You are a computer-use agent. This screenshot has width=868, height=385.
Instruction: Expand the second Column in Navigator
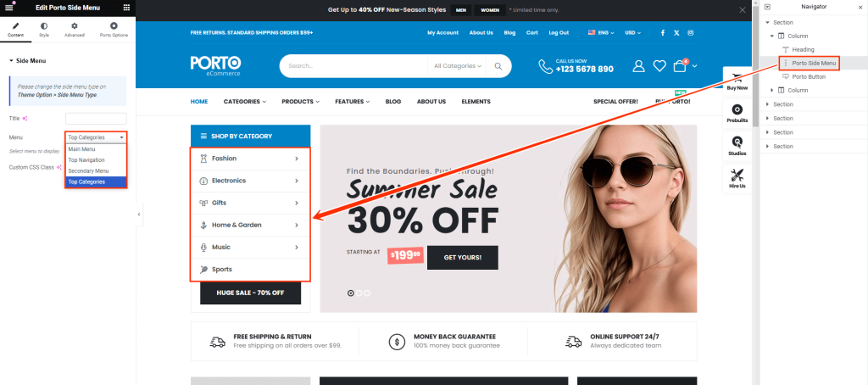(x=772, y=90)
